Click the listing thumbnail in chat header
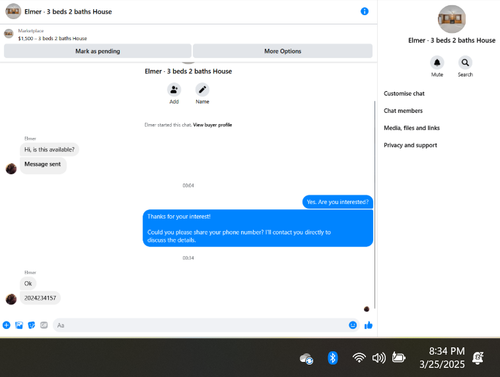 click(13, 11)
